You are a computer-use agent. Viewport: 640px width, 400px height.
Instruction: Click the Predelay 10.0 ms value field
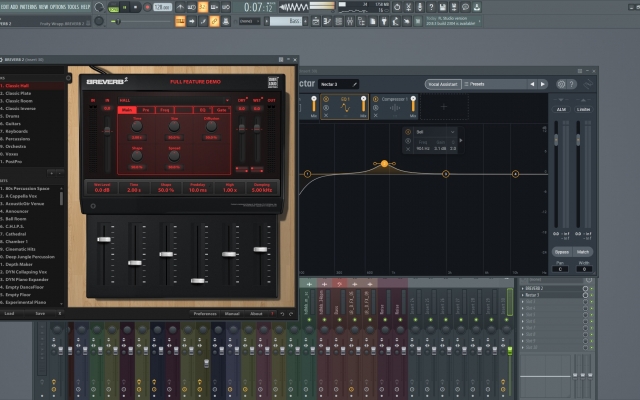198,188
